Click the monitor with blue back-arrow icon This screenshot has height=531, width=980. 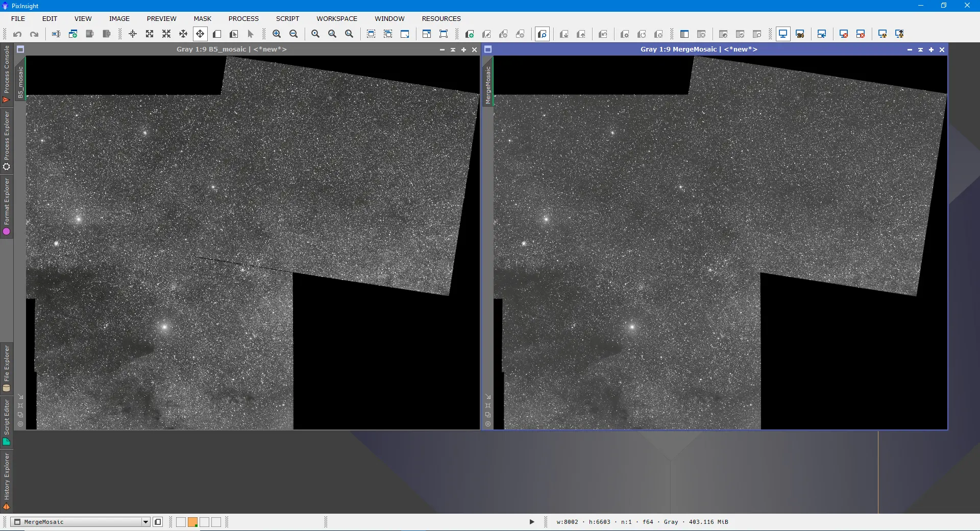[x=822, y=34]
